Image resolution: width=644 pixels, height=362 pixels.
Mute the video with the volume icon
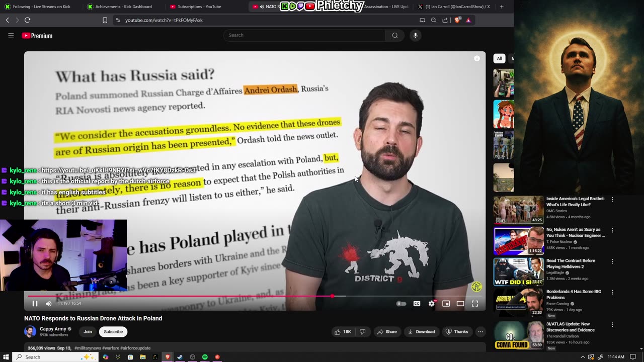pyautogui.click(x=48, y=303)
